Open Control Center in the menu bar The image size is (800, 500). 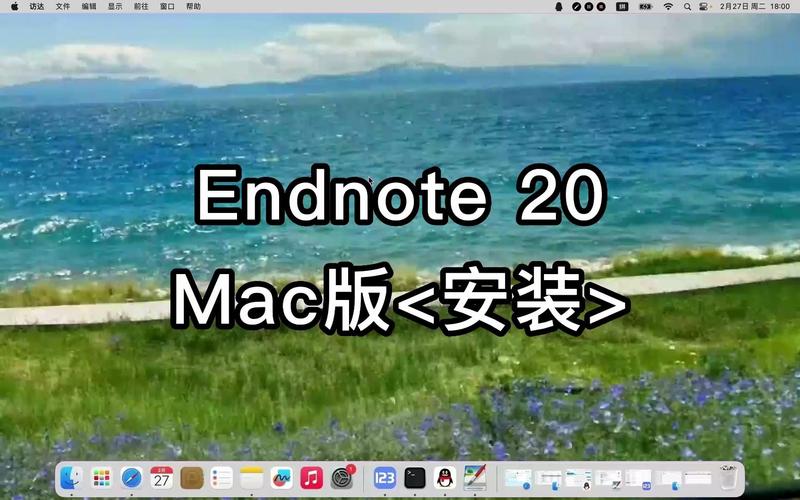point(705,7)
